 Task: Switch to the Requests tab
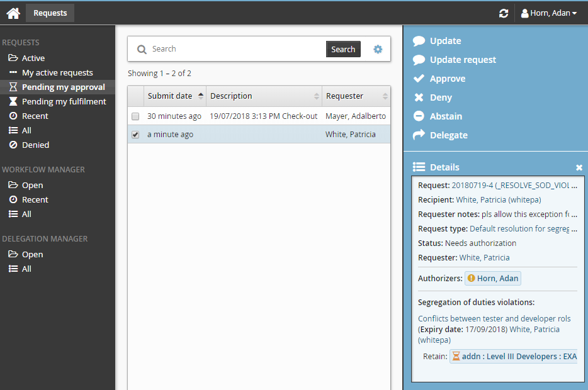[x=50, y=13]
